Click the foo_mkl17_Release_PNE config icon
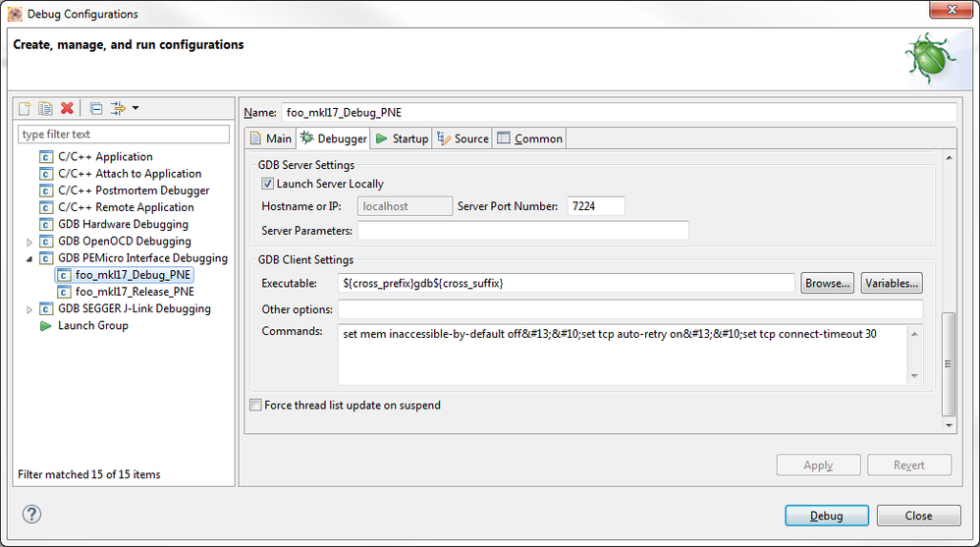 click(x=63, y=292)
